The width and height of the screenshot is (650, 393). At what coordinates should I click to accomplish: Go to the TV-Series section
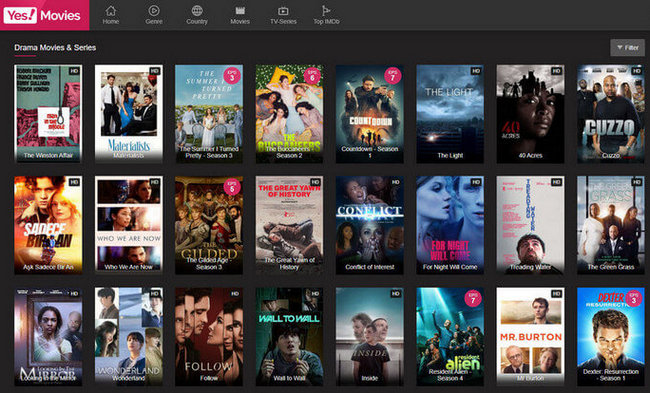(283, 15)
